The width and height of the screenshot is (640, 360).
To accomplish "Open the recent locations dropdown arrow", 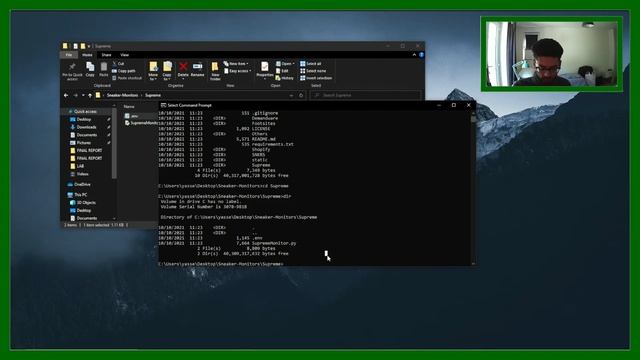I will 83,96.
